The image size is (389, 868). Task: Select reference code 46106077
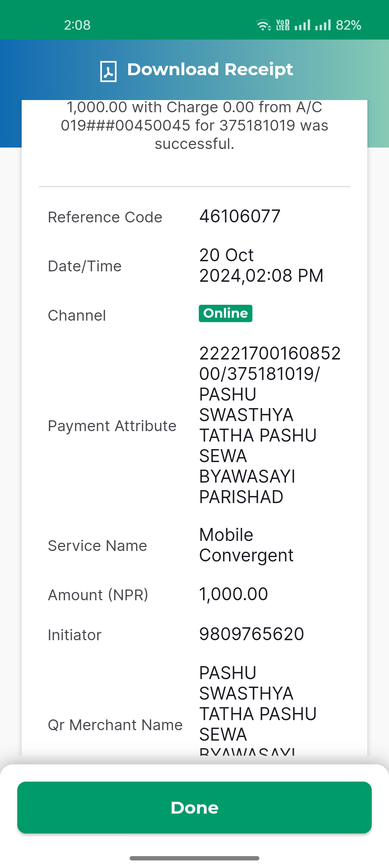point(240,216)
